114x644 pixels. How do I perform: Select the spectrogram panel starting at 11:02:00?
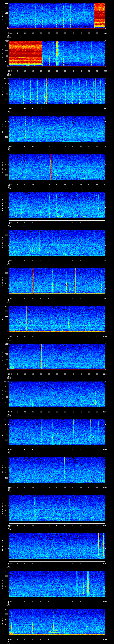click(57, 53)
